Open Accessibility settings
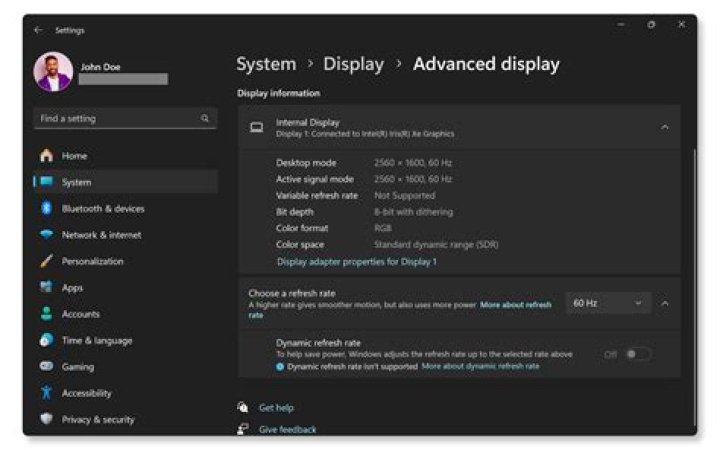720x450 pixels. tap(125, 393)
